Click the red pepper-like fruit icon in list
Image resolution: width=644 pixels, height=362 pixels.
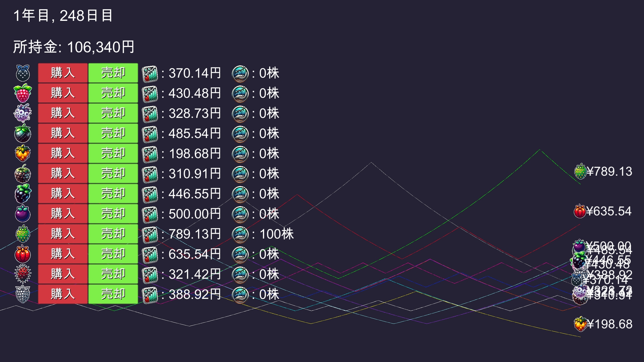click(23, 254)
